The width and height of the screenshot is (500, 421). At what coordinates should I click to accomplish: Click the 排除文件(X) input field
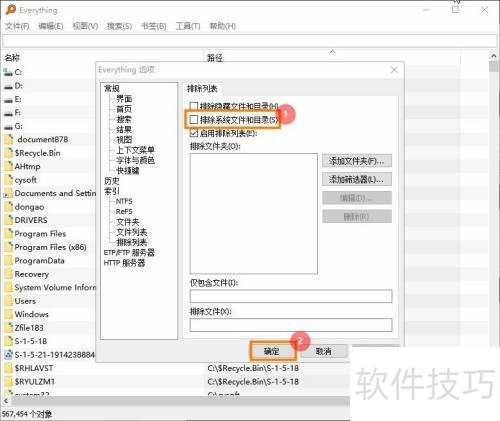[x=291, y=325]
